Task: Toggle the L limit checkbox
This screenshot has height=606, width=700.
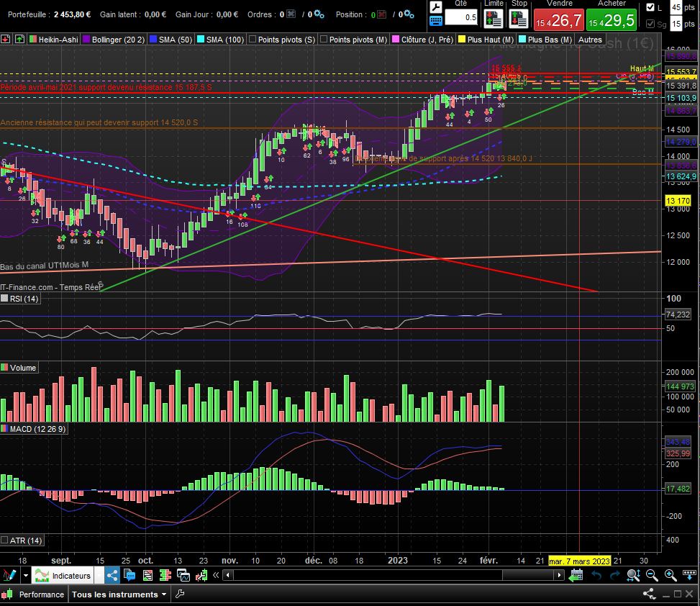Action: click(x=650, y=7)
